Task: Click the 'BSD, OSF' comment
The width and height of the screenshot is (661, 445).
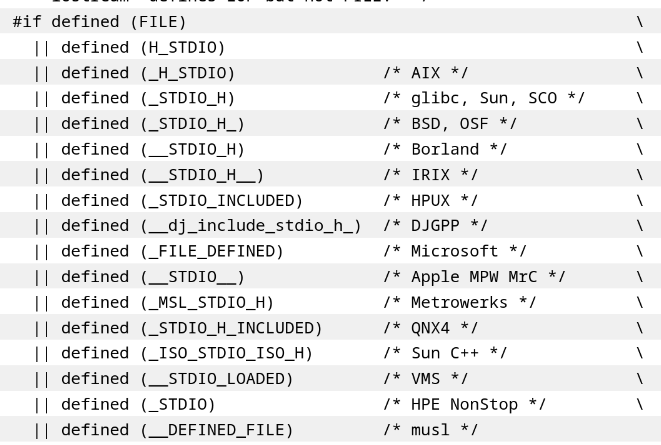Action: [450, 124]
